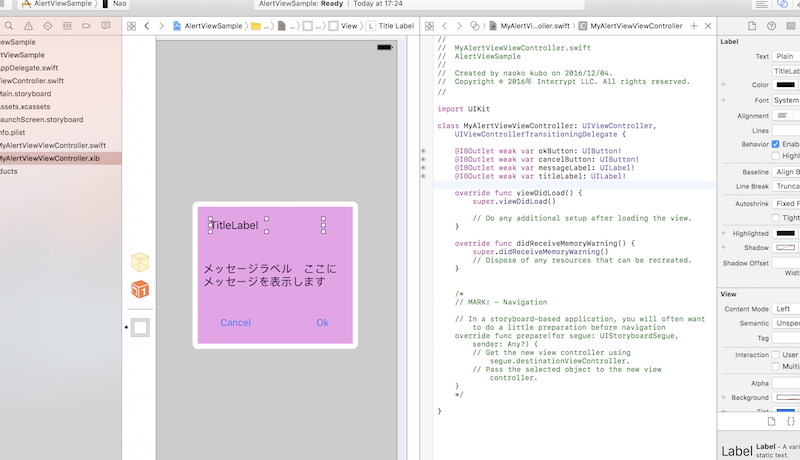
Task: Click the Background color swatch
Action: tap(788, 397)
